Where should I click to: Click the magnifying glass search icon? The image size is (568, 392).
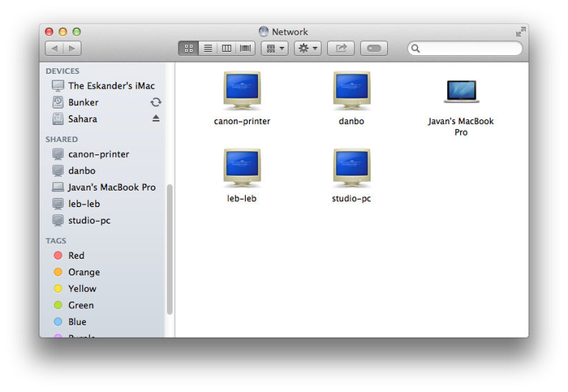click(415, 49)
